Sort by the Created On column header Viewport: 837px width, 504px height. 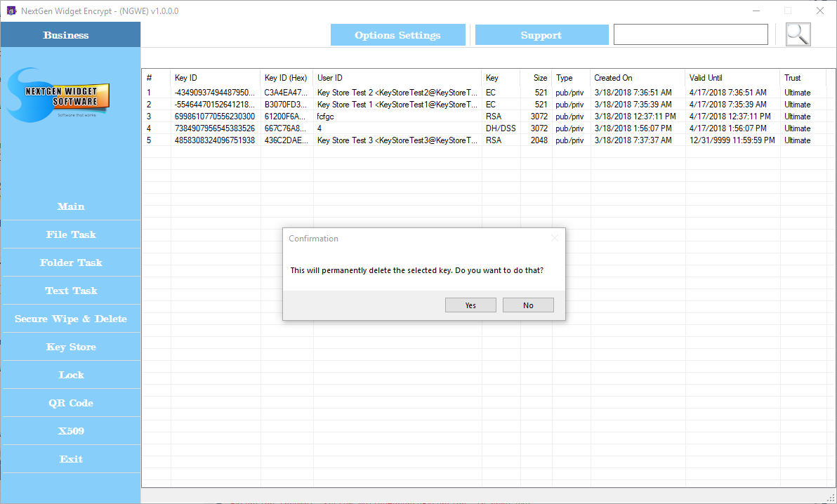click(x=638, y=78)
